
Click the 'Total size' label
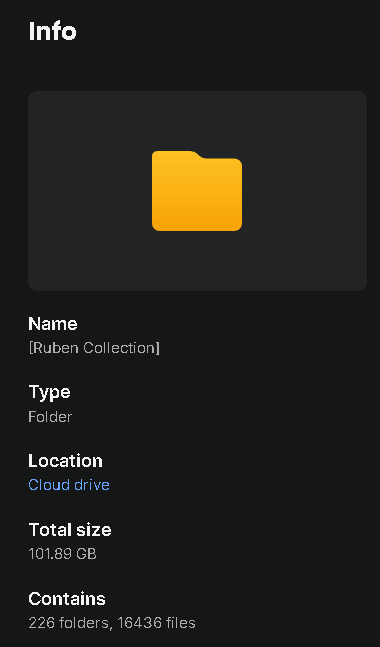(x=70, y=529)
